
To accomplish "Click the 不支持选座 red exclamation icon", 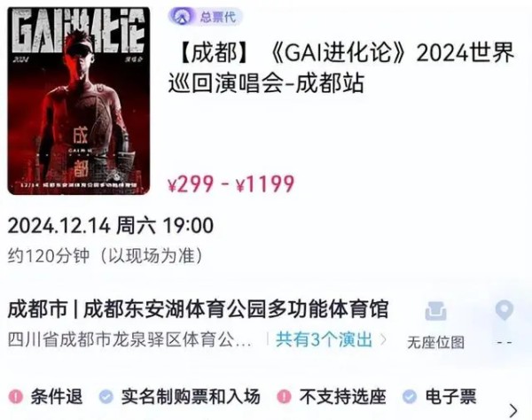I will pos(284,396).
